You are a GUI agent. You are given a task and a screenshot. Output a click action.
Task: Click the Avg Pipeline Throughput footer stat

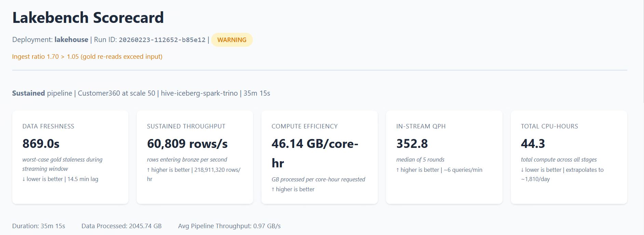pyautogui.click(x=229, y=226)
